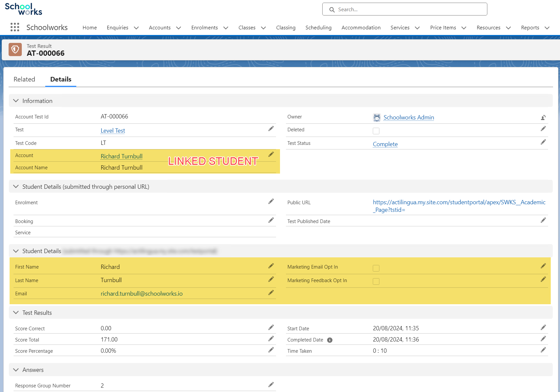Viewport: 560px width, 392px height.
Task: Open the Enquiries dropdown arrow
Action: coord(136,28)
